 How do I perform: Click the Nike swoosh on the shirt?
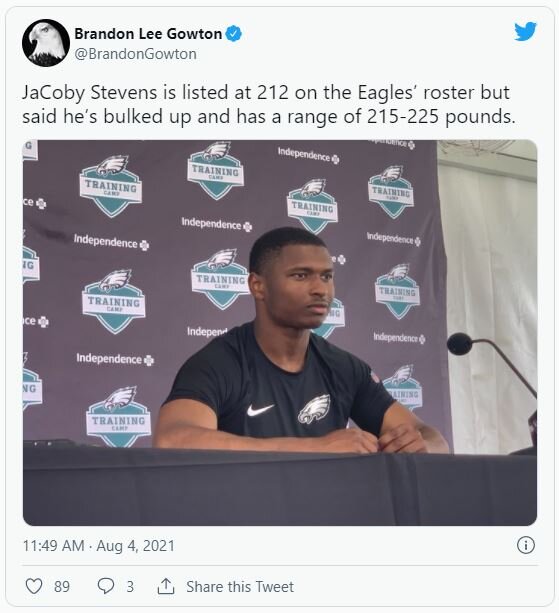[260, 410]
